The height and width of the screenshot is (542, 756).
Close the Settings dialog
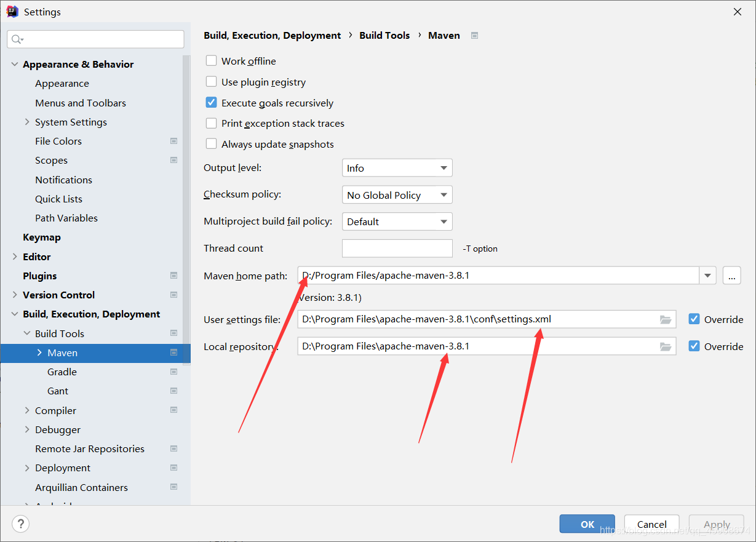click(x=737, y=12)
